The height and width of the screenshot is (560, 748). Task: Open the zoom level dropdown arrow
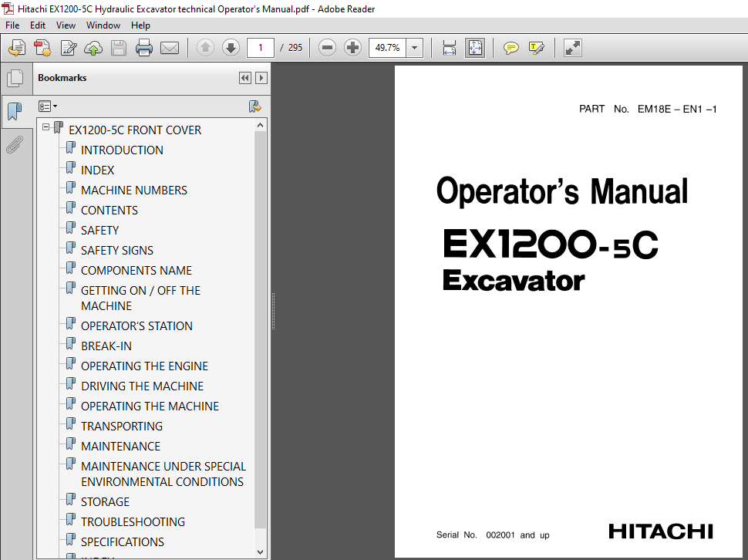(x=415, y=48)
